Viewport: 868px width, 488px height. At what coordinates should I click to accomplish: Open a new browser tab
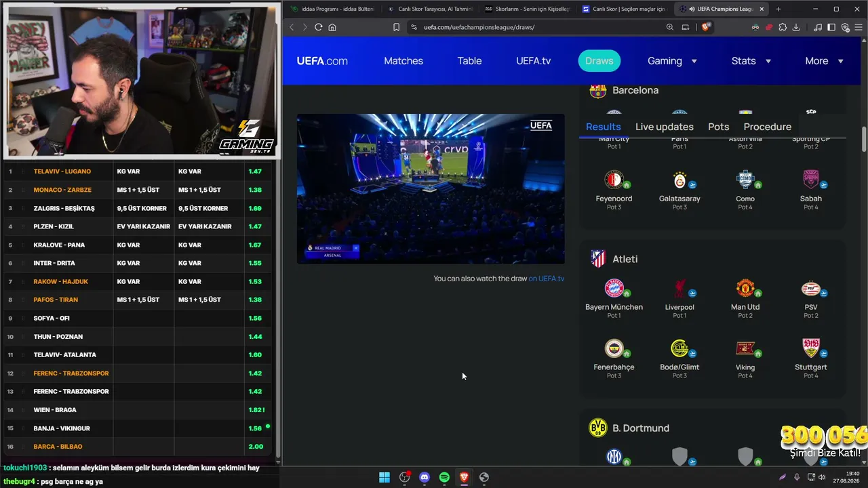coord(778,9)
